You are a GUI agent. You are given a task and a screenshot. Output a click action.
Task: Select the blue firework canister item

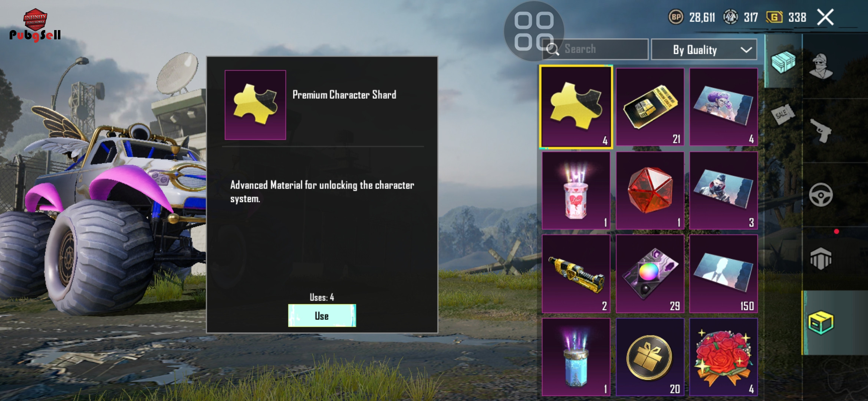tap(576, 357)
